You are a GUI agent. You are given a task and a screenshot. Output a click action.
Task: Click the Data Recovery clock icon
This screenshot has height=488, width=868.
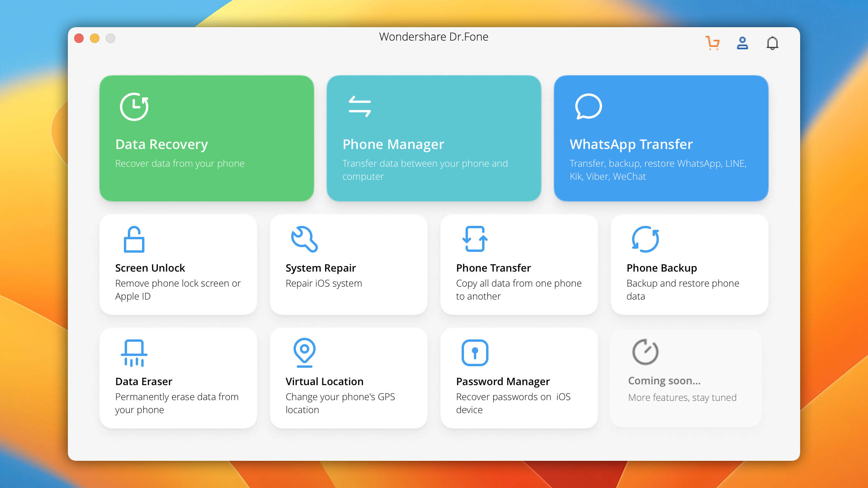point(134,106)
